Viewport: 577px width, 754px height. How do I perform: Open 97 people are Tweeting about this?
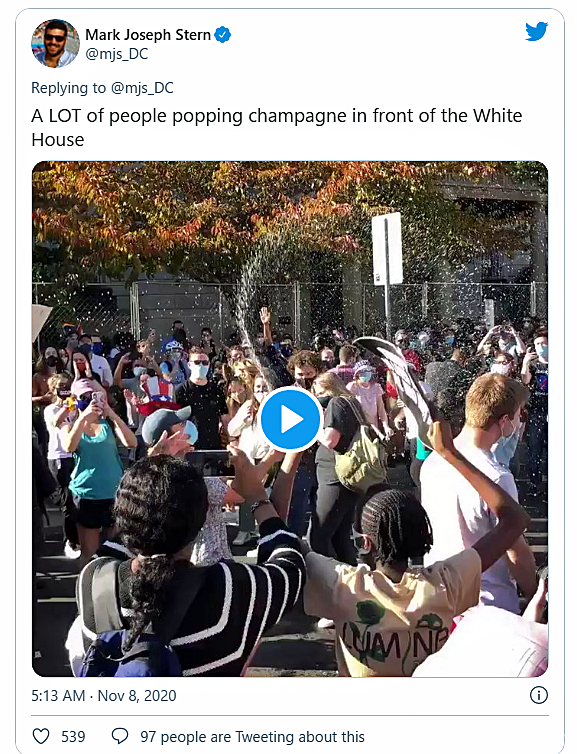252,737
